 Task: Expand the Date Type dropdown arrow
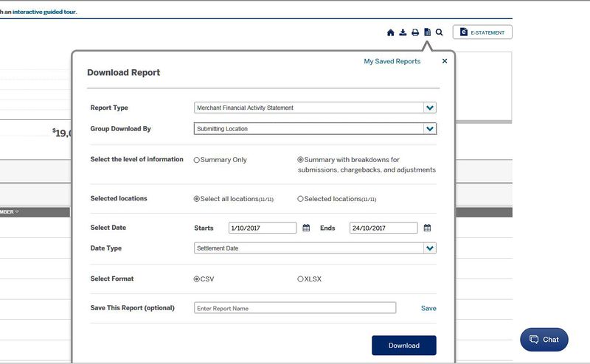click(x=430, y=248)
